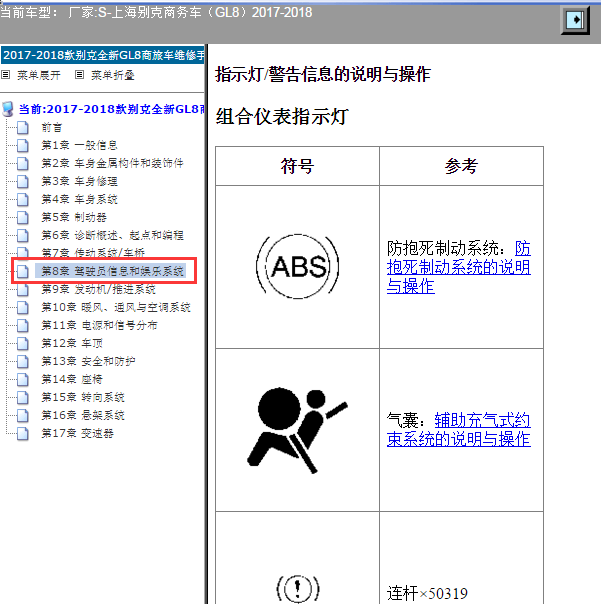
Task: Open 第4章 车身系统
Action: coord(79,199)
